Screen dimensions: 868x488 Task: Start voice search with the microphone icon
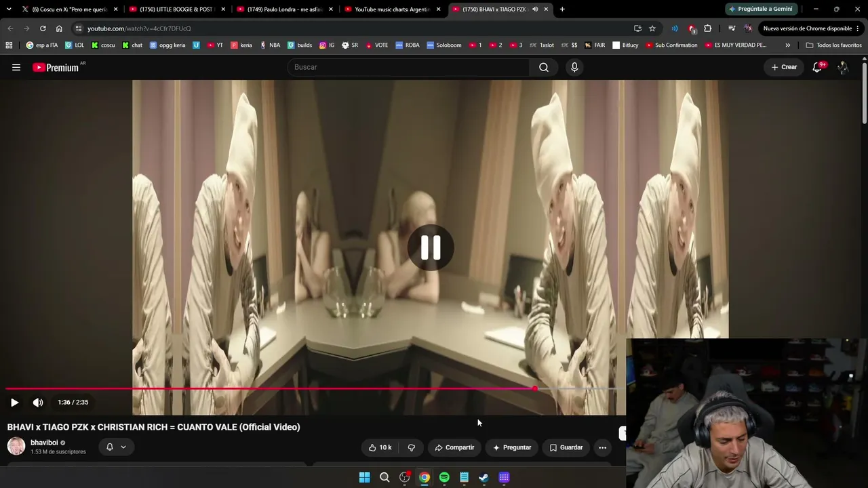574,67
